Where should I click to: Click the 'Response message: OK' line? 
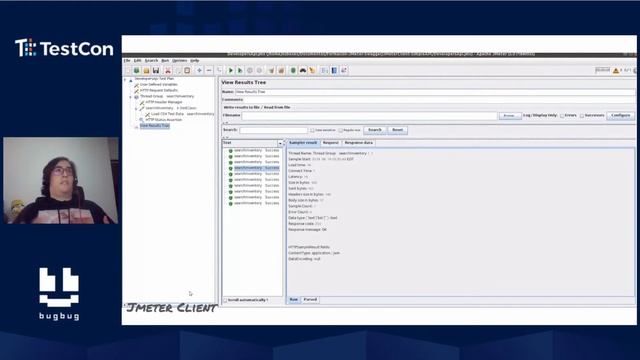point(307,230)
